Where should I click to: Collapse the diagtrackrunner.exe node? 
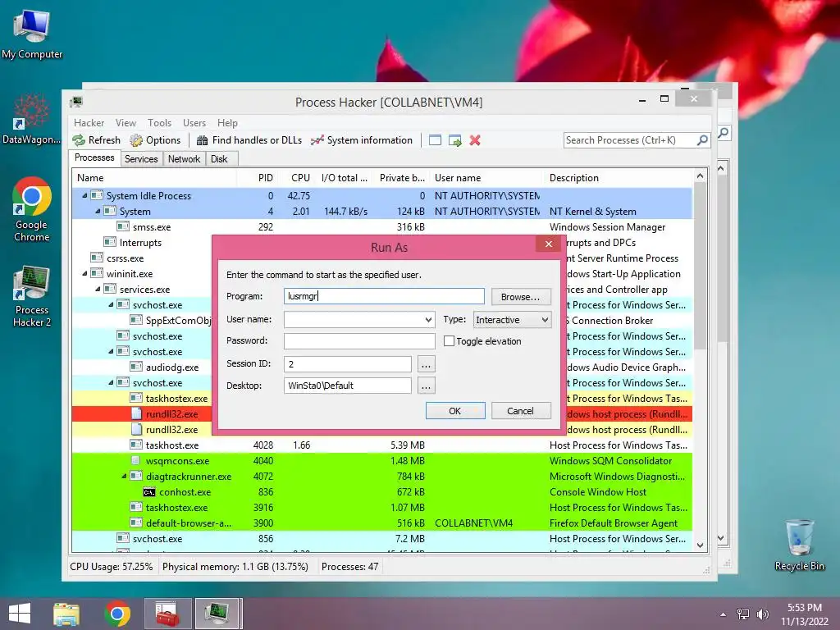(124, 476)
